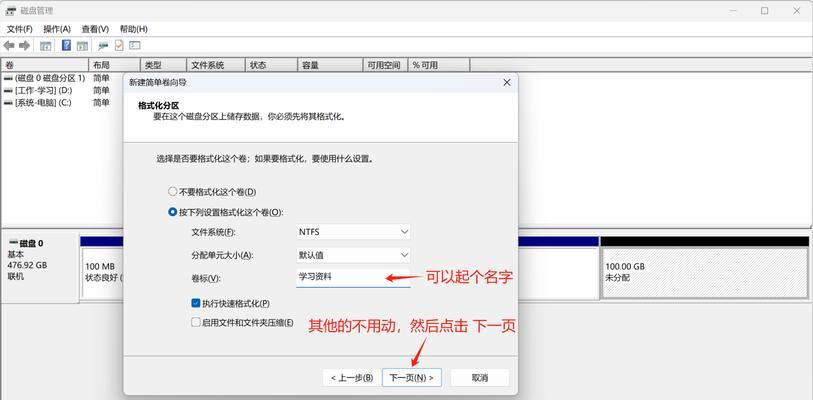
Task: Open Help via blue question mark icon
Action: 66,46
